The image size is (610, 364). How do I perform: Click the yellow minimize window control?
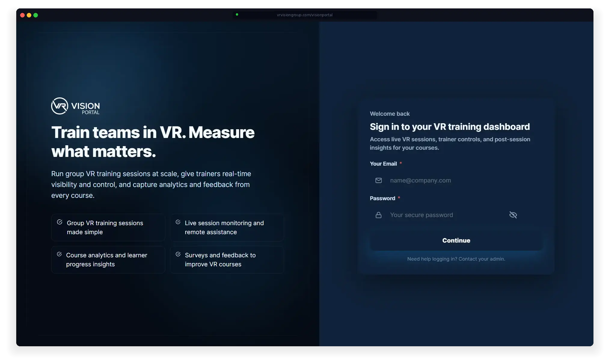click(29, 15)
